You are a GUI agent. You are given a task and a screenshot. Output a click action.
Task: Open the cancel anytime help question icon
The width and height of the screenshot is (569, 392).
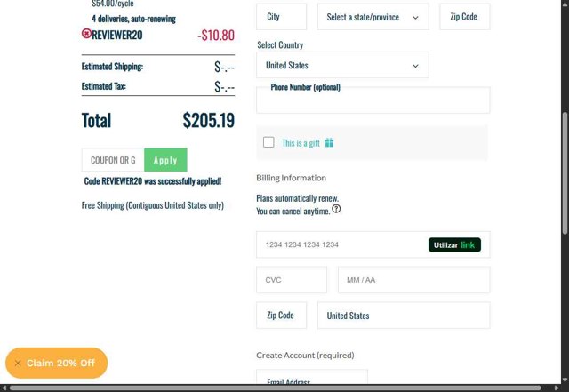[336, 209]
